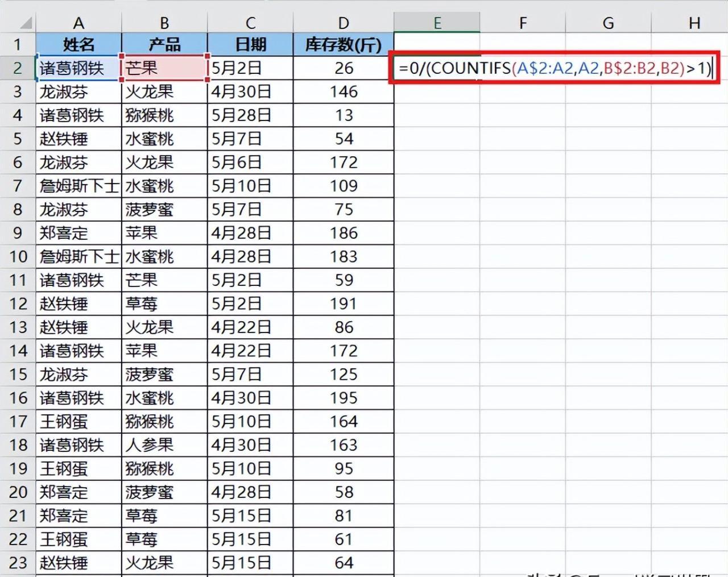
Task: Click cell B12 草莓
Action: pos(164,304)
